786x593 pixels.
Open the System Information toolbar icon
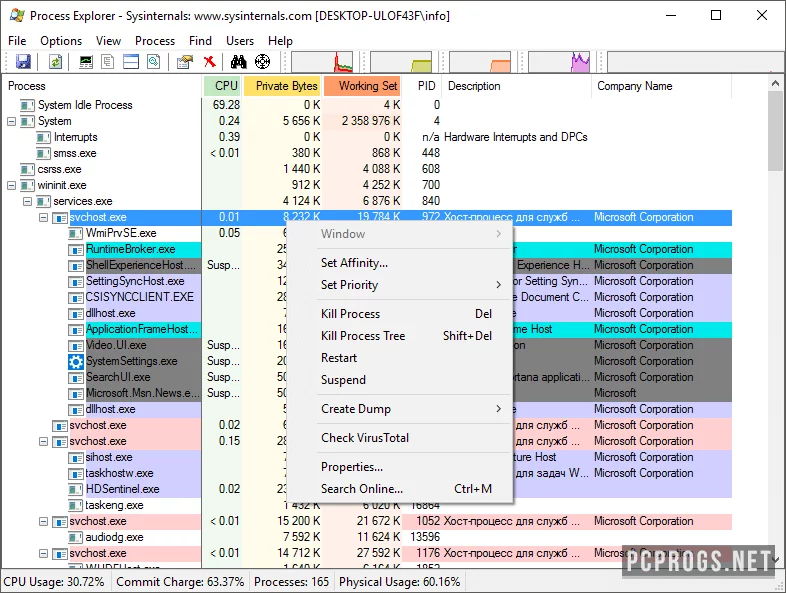[x=86, y=62]
